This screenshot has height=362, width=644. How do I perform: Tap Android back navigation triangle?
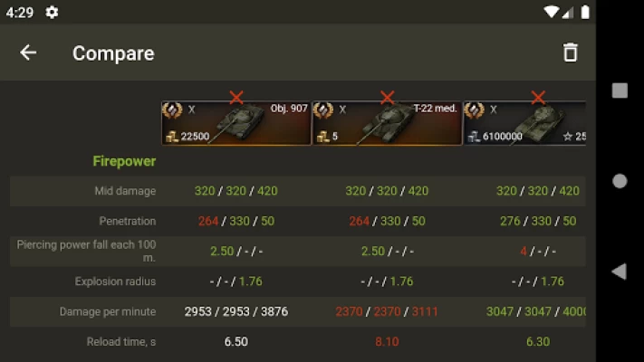[x=620, y=271]
